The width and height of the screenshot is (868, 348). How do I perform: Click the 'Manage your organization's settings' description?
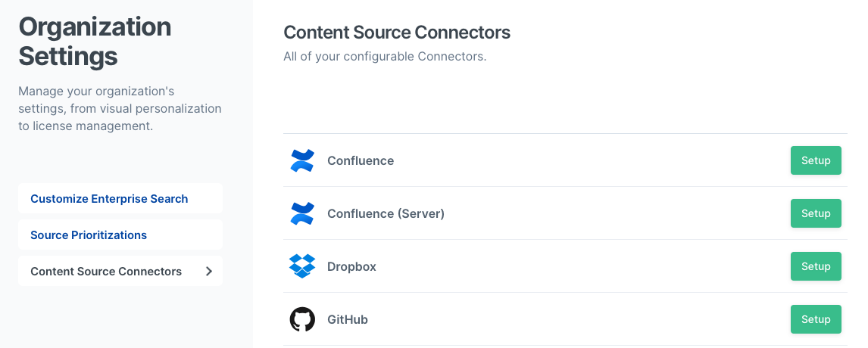point(120,108)
